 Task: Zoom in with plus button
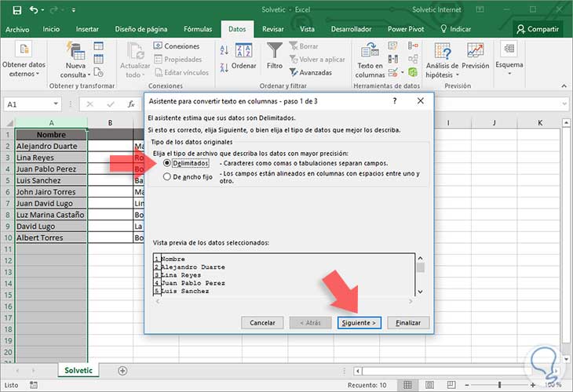[x=533, y=385]
